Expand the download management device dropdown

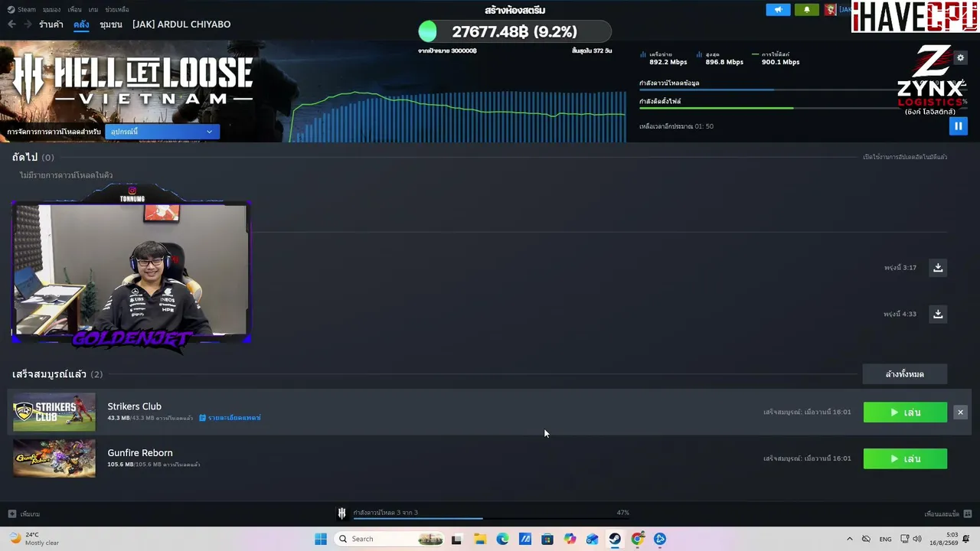click(x=162, y=132)
